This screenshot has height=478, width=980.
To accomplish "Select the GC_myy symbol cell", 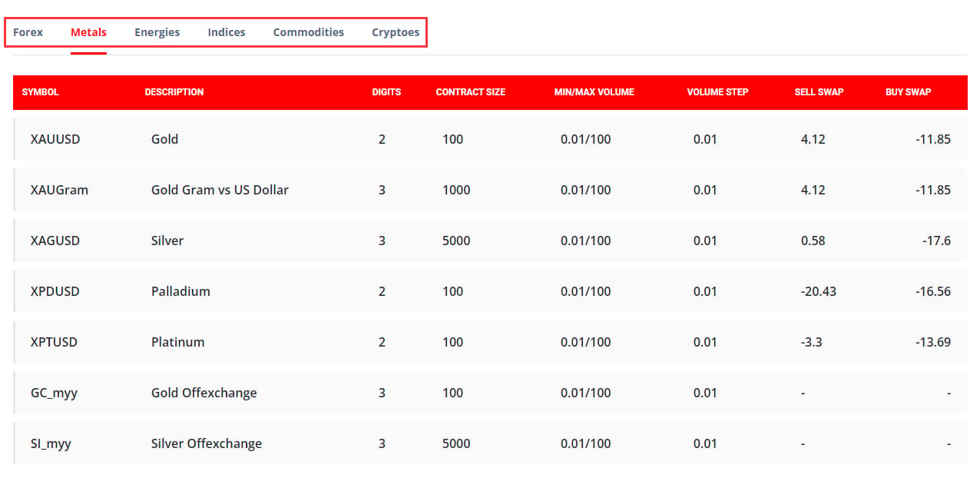I will click(54, 393).
